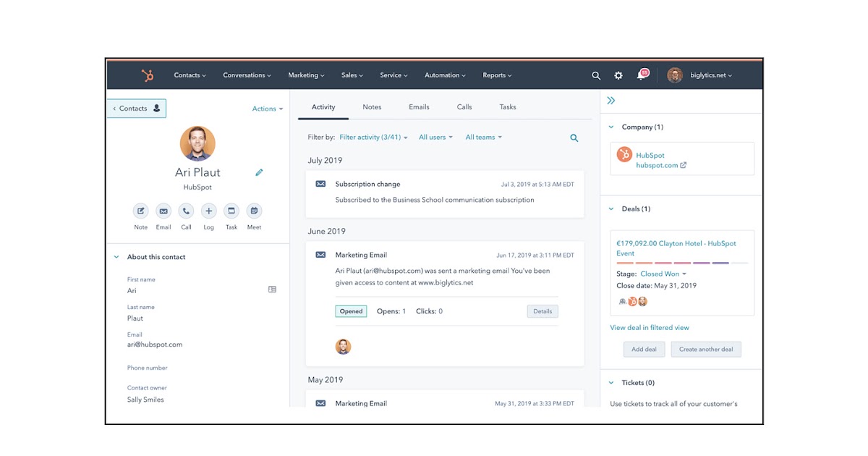
Task: Open the Conversations navigation menu
Action: pos(247,75)
